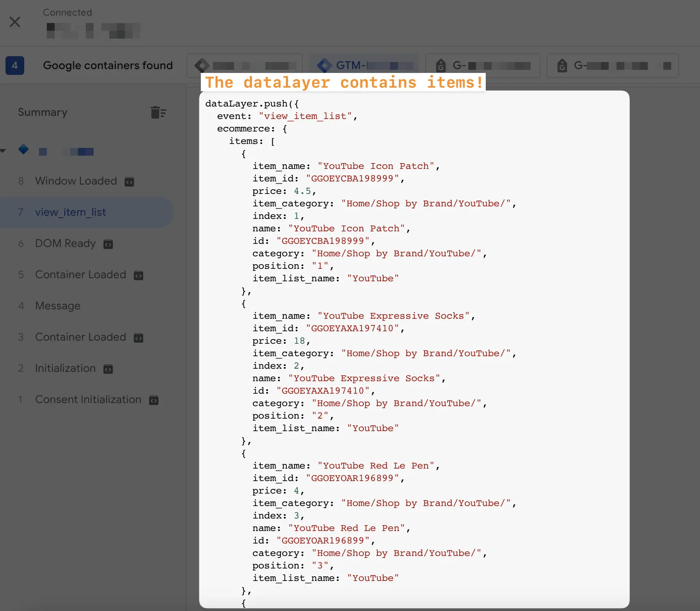Screen dimensions: 700x611
Task: Select the view_item_list event
Action: [70, 212]
